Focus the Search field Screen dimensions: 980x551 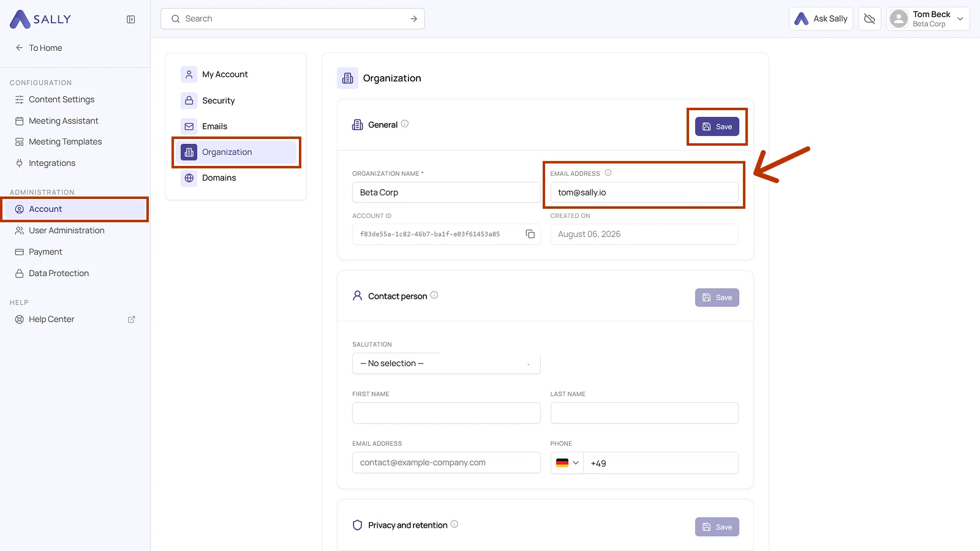click(293, 19)
